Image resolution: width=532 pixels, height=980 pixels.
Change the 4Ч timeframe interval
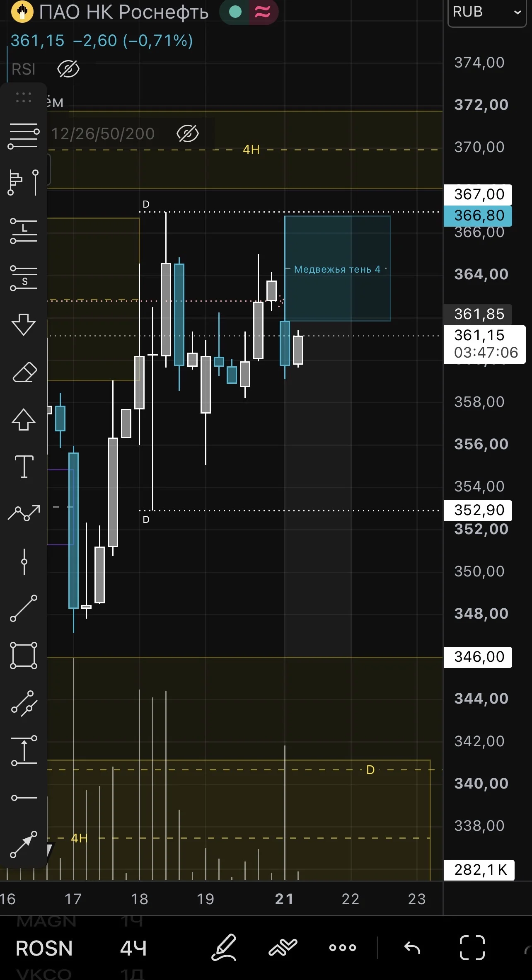tap(133, 948)
